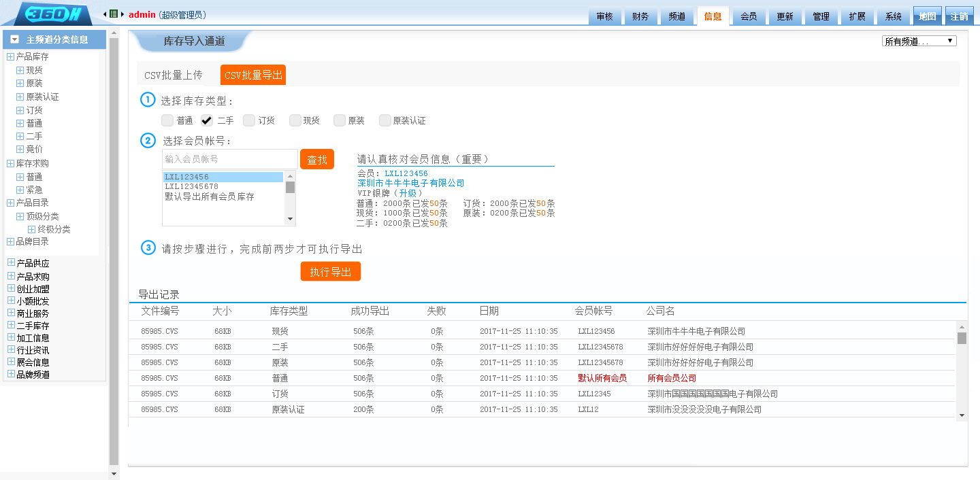The width and height of the screenshot is (980, 480).
Task: Click the 成功导出 column header
Action: [x=370, y=311]
